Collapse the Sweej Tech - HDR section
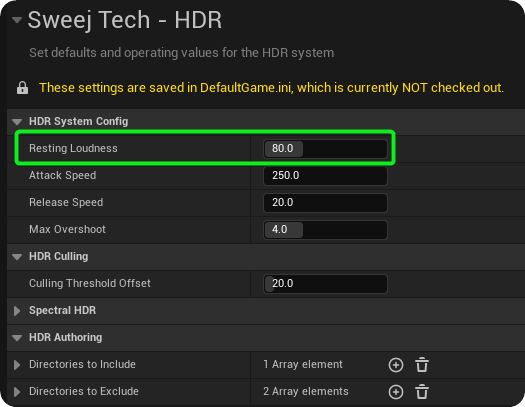Screen dimensions: 525x407 point(17,20)
